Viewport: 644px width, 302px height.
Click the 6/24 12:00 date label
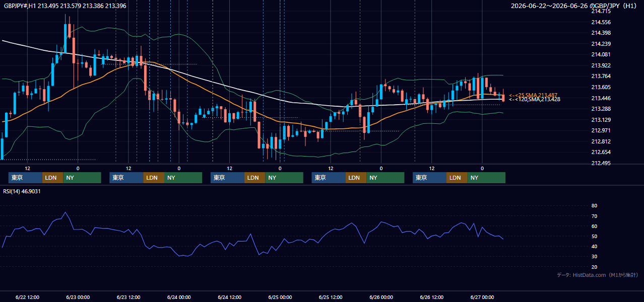pos(230,297)
